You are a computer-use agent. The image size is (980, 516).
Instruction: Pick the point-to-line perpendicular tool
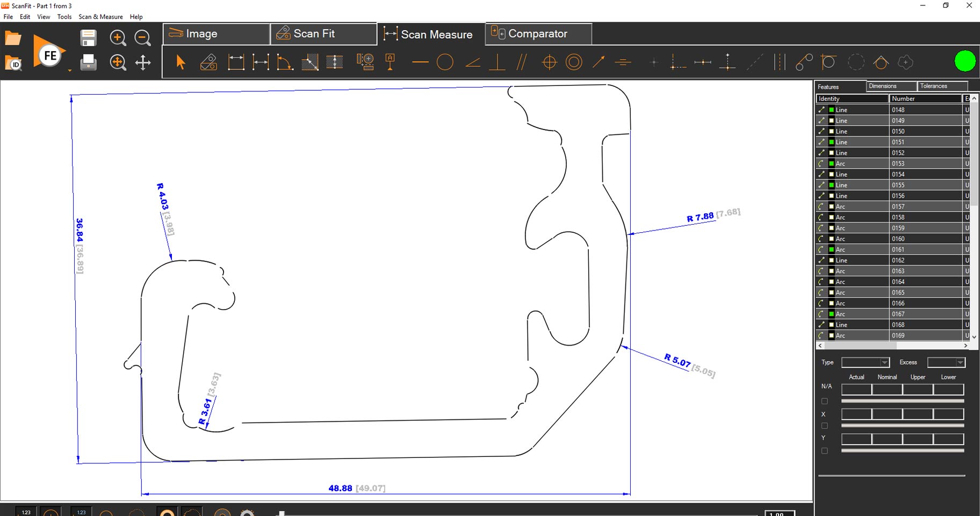click(x=727, y=62)
